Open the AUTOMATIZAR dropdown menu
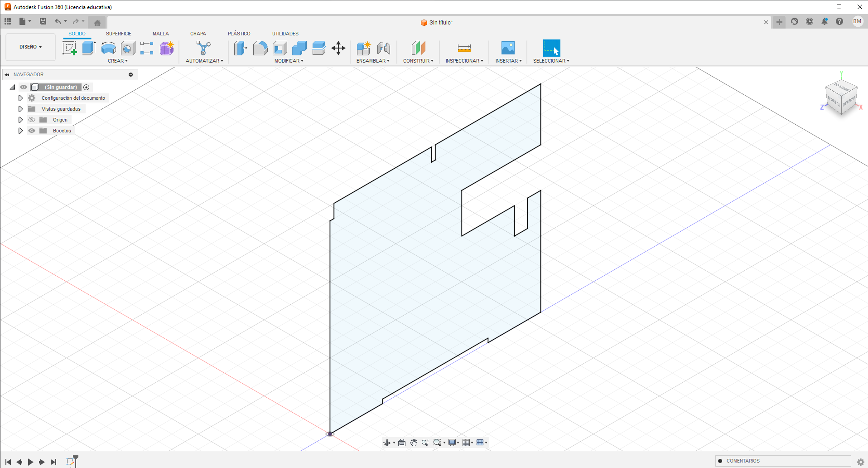This screenshot has width=868, height=468. click(x=204, y=61)
